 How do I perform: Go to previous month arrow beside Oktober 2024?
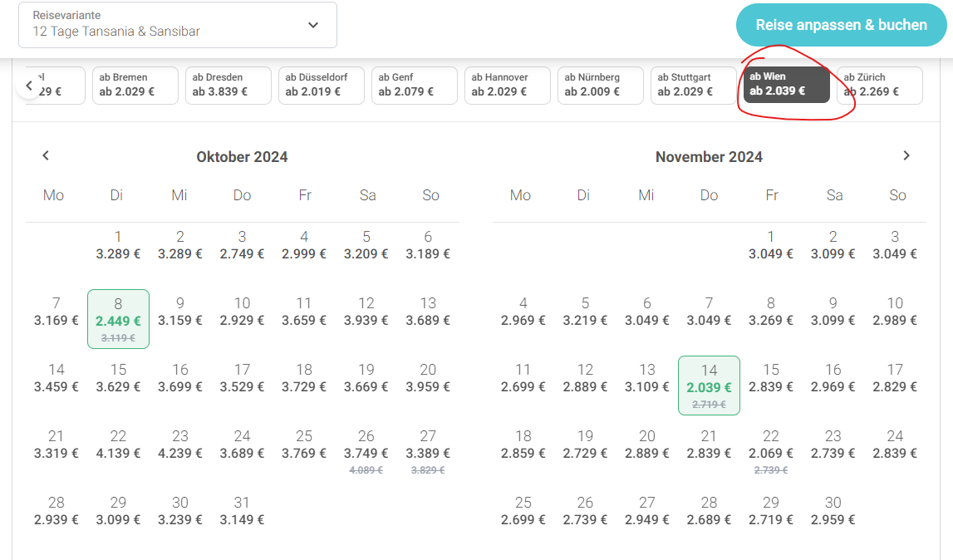click(x=46, y=155)
